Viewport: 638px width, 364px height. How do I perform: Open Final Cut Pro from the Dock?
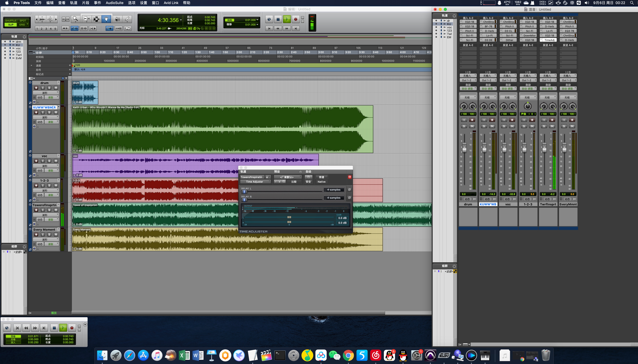[266, 355]
